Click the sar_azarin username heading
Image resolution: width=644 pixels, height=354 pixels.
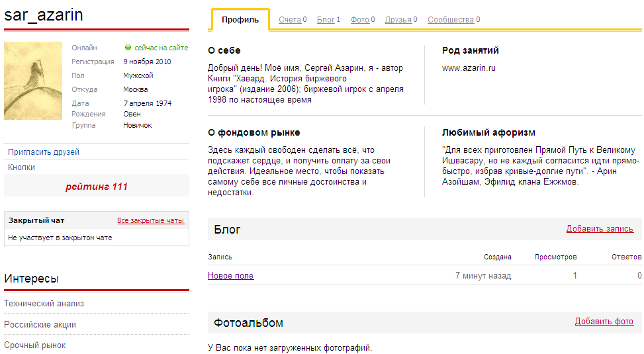44,15
